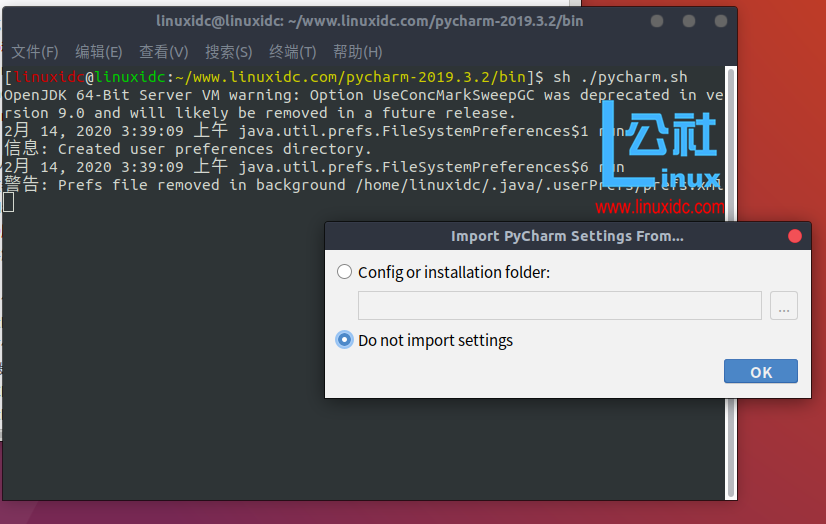
Task: Close the terminal window
Action: click(721, 21)
